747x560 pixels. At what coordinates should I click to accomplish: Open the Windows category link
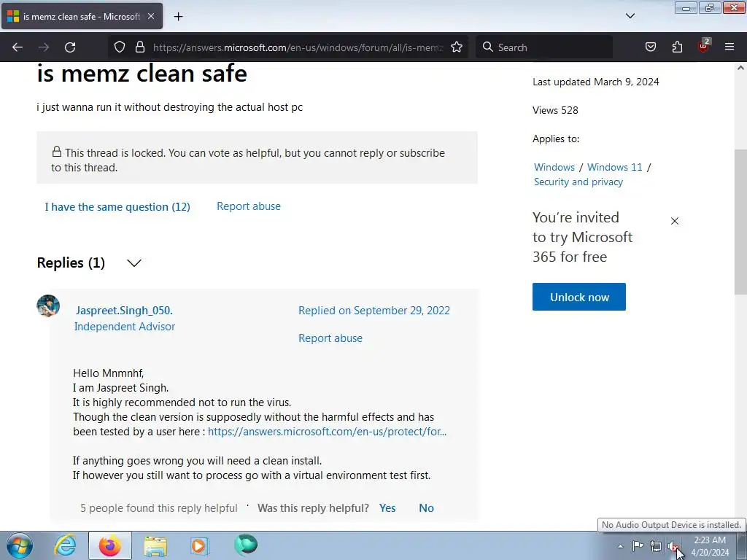click(x=554, y=167)
